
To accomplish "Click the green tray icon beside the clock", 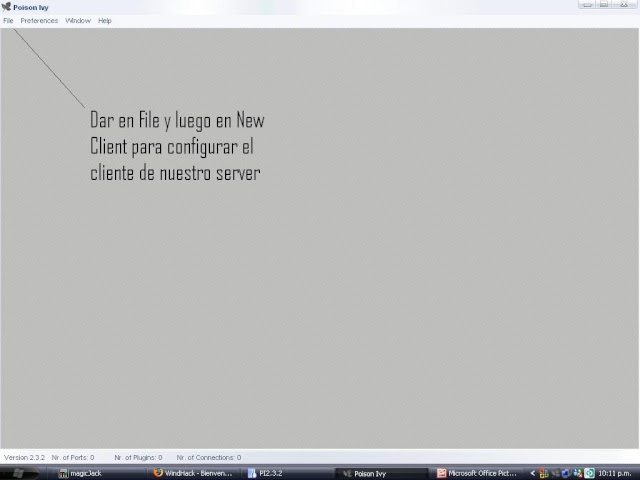I will point(589,473).
